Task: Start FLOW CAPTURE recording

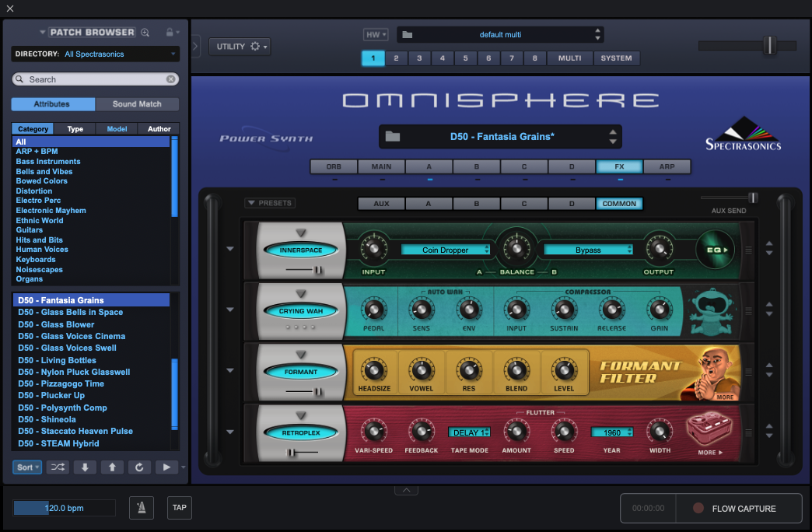Action: coord(739,508)
